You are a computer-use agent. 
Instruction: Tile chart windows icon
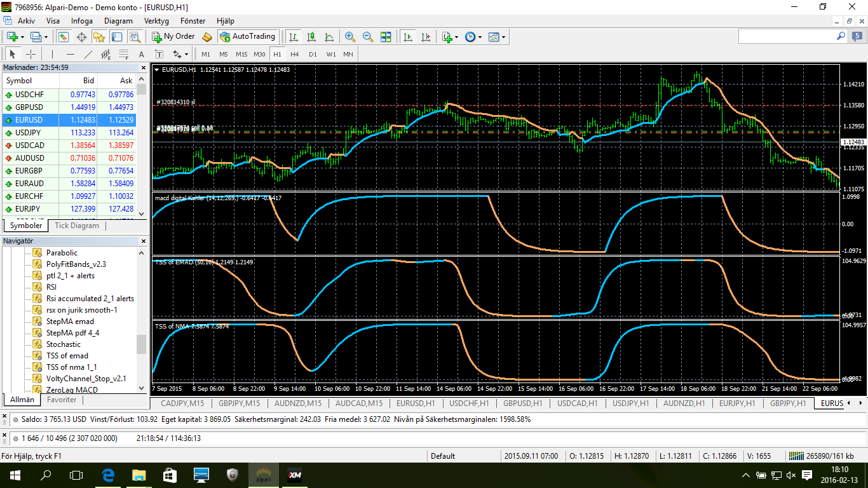coord(386,37)
